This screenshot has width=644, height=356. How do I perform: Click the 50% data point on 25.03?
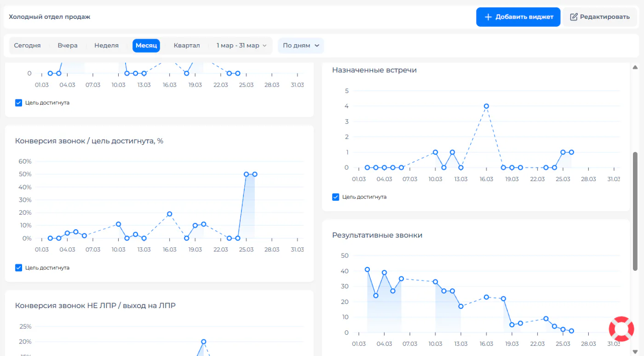pyautogui.click(x=246, y=174)
